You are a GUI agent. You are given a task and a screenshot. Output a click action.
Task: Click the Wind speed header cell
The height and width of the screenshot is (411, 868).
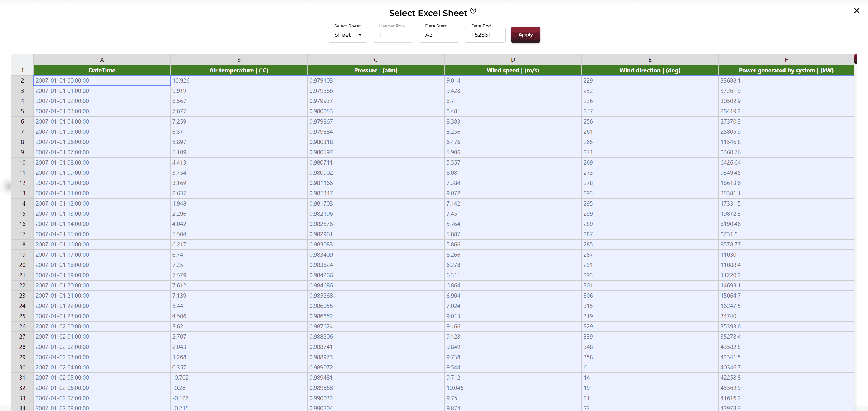click(513, 70)
